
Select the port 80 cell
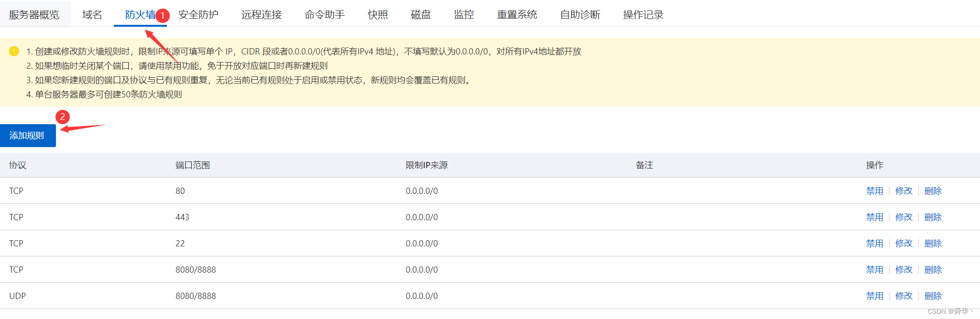click(x=180, y=191)
